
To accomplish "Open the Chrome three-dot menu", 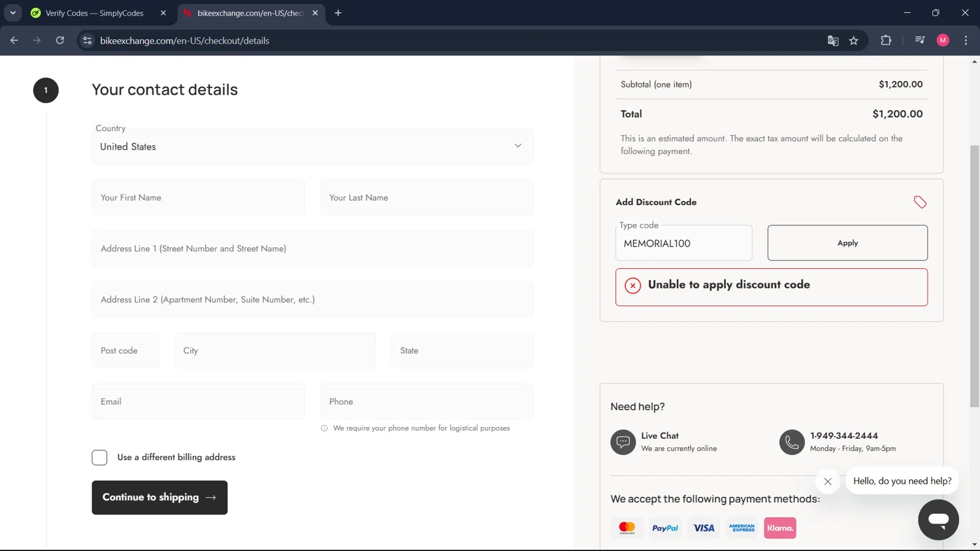I will [966, 40].
